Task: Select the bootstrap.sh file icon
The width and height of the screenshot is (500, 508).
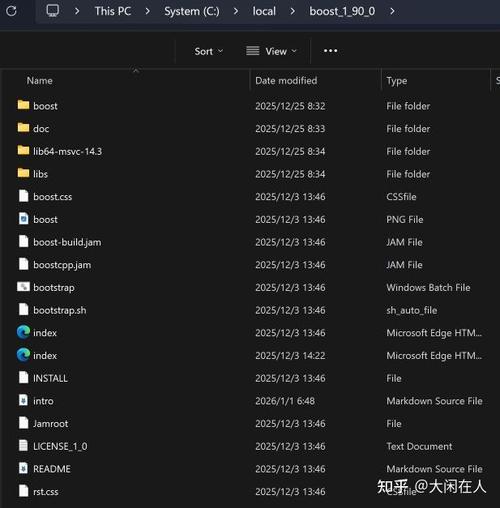Action: click(x=23, y=310)
